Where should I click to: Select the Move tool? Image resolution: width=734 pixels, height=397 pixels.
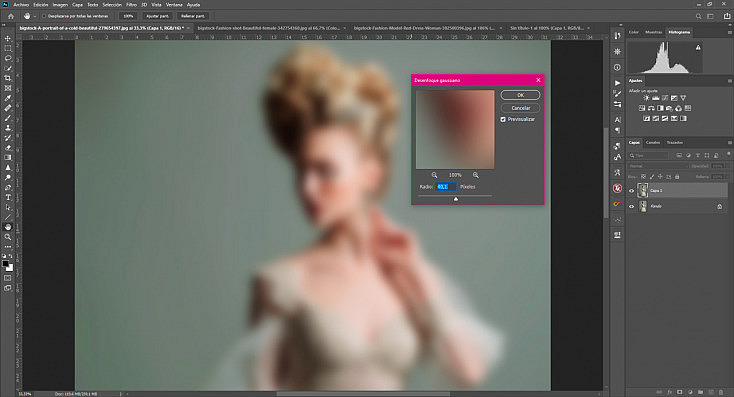pyautogui.click(x=8, y=38)
